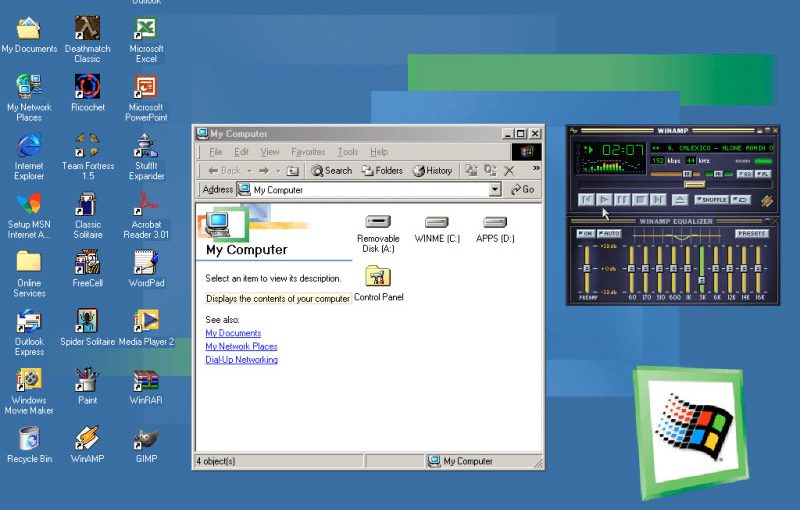Screen dimensions: 800x510
Task: Toggle the History pane in My Computer
Action: pos(433,171)
